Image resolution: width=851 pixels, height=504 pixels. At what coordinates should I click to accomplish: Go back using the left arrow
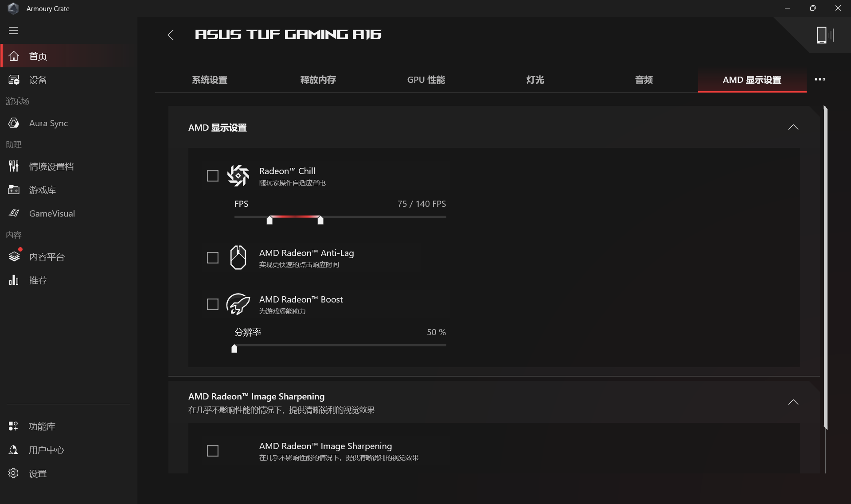click(x=171, y=35)
